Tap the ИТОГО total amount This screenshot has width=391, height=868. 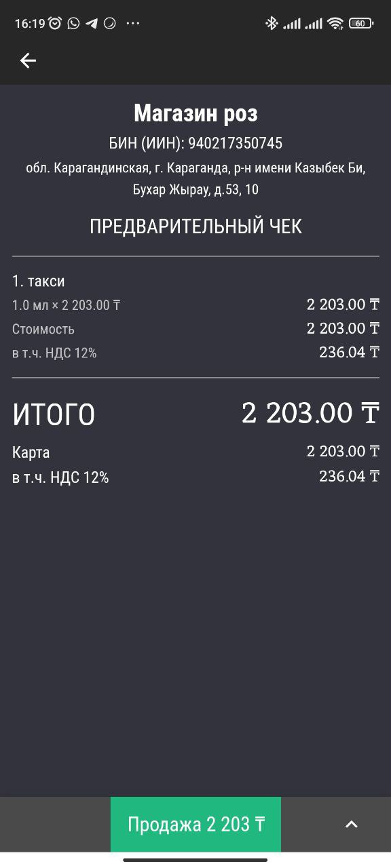coord(310,413)
